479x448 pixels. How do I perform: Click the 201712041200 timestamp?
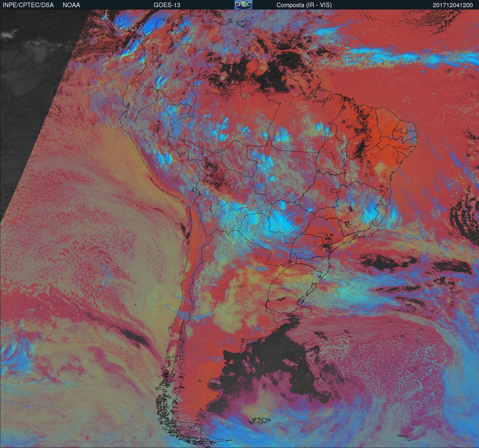pyautogui.click(x=453, y=5)
